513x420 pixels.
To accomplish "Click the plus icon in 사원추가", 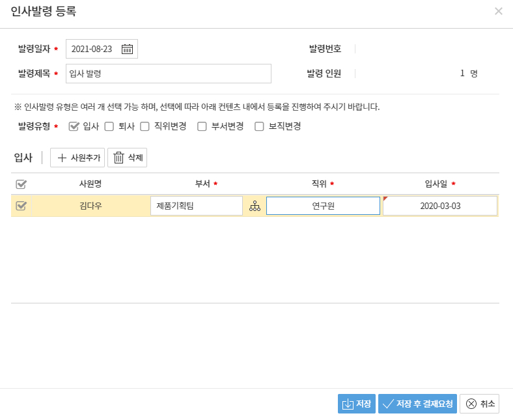I will [x=62, y=158].
